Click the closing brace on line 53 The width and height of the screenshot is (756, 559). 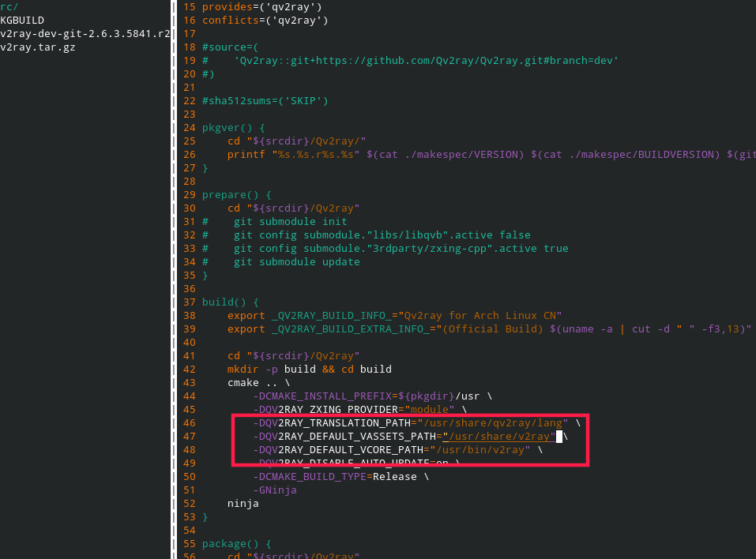[205, 517]
